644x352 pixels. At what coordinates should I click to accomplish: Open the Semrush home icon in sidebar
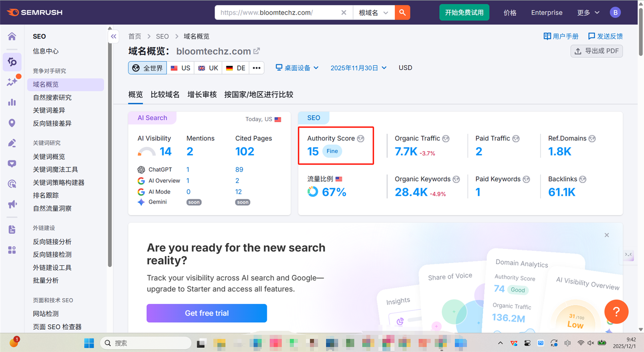point(12,36)
